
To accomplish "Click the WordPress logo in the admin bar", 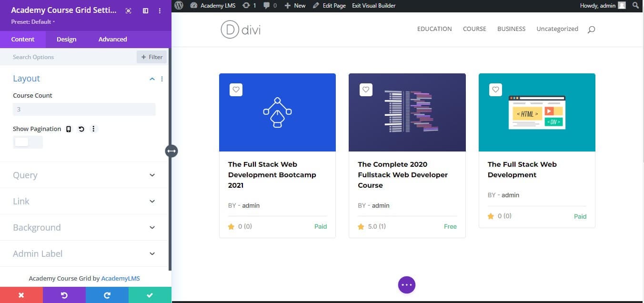I will pyautogui.click(x=179, y=5).
